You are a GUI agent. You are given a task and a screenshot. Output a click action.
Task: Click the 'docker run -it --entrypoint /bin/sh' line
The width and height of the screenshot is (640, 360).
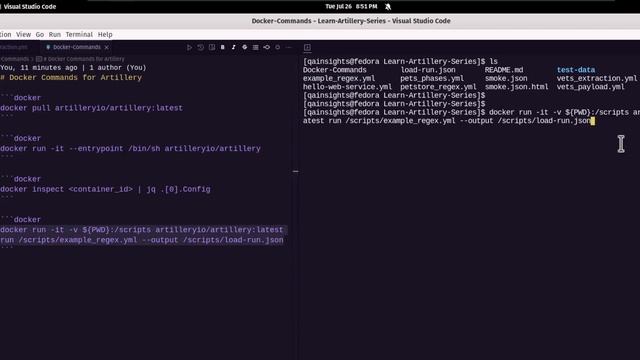point(130,149)
